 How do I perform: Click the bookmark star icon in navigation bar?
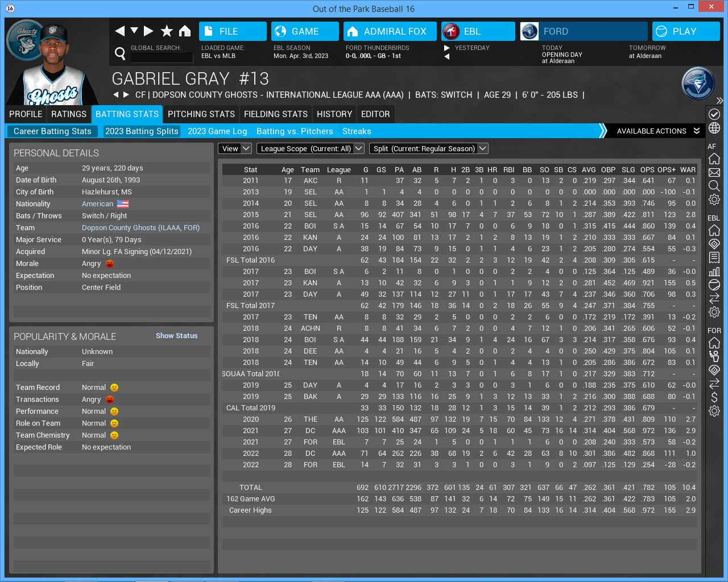click(x=167, y=31)
